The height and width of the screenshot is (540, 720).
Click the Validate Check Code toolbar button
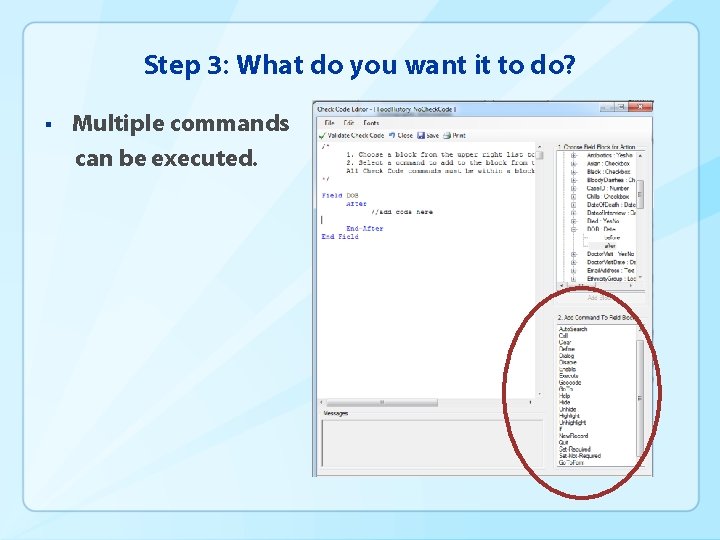click(x=351, y=135)
